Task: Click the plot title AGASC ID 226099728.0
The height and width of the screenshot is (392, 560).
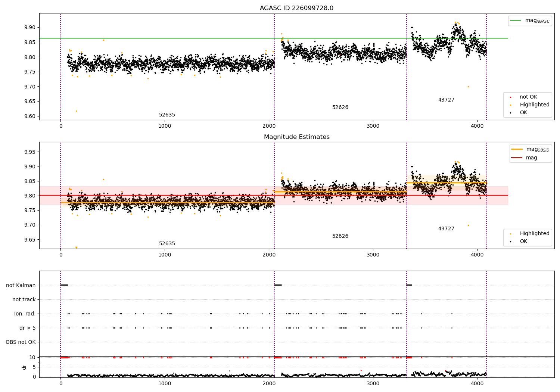Action: pos(296,8)
